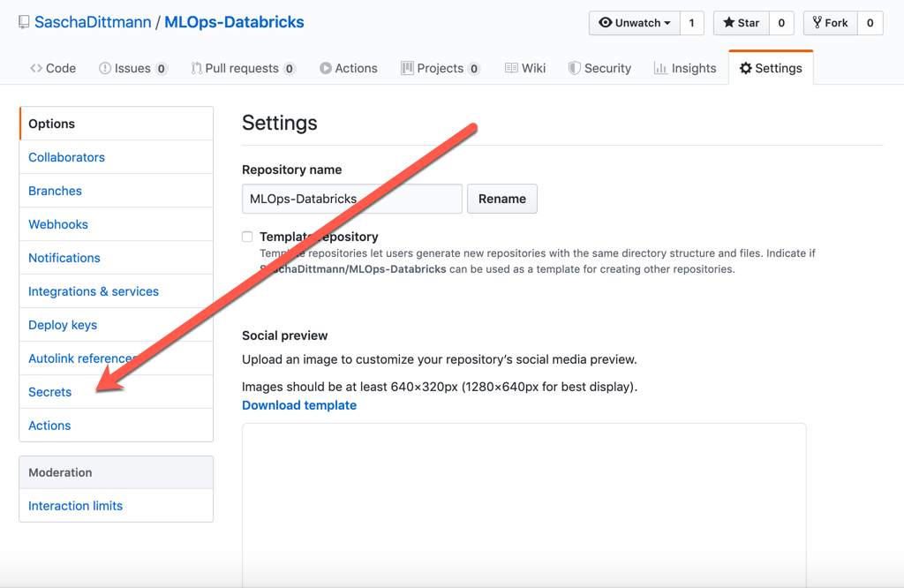
Task: Open Actions in the settings sidebar
Action: pos(116,426)
